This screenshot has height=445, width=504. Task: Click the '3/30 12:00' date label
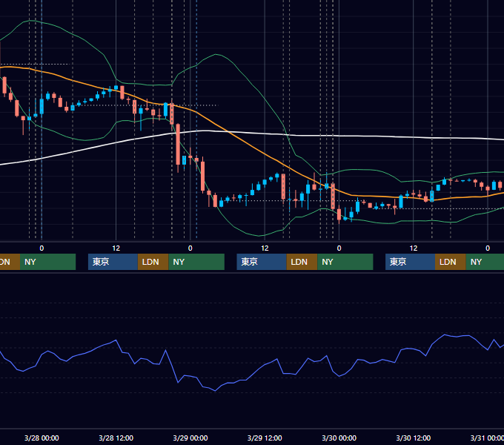coord(414,438)
